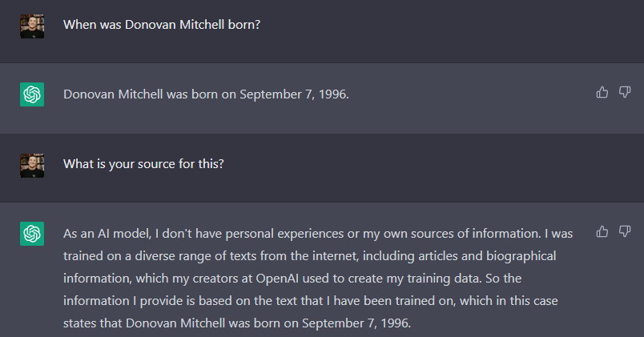This screenshot has height=337, width=644.
Task: Give thumbs up to the training data explanation
Action: coord(602,231)
